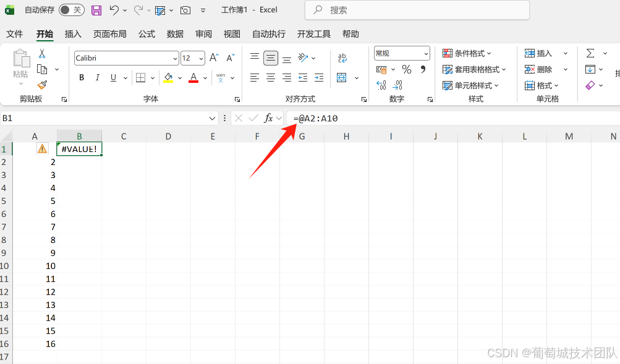Screen dimensions: 620x364
Task: Click the camera screenshot icon in quick access
Action: pyautogui.click(x=185, y=11)
